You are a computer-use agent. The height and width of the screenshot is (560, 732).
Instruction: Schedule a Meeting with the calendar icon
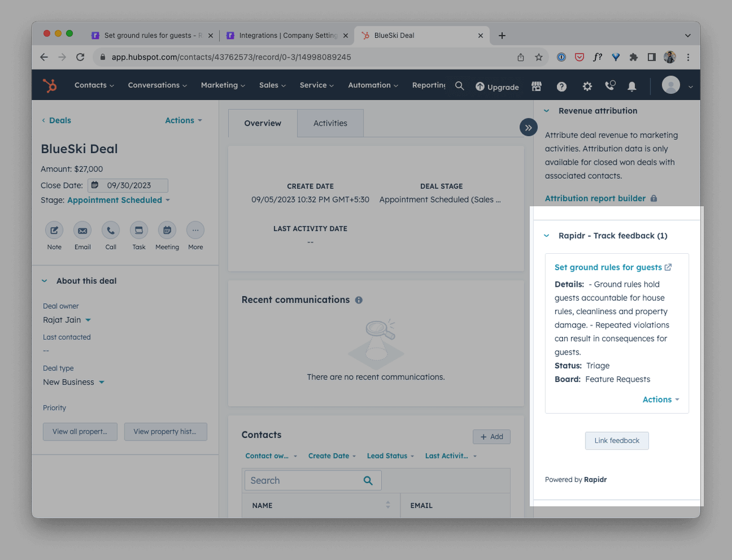(167, 230)
